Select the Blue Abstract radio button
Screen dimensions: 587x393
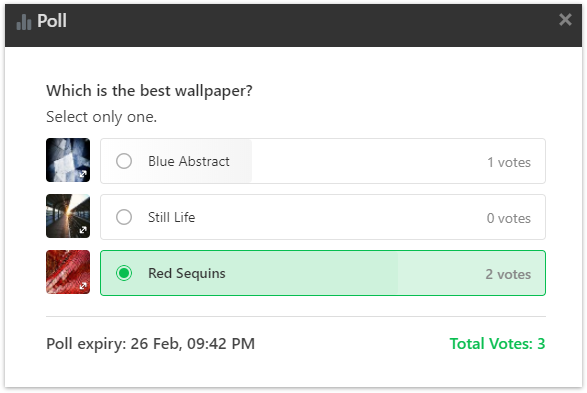point(124,161)
